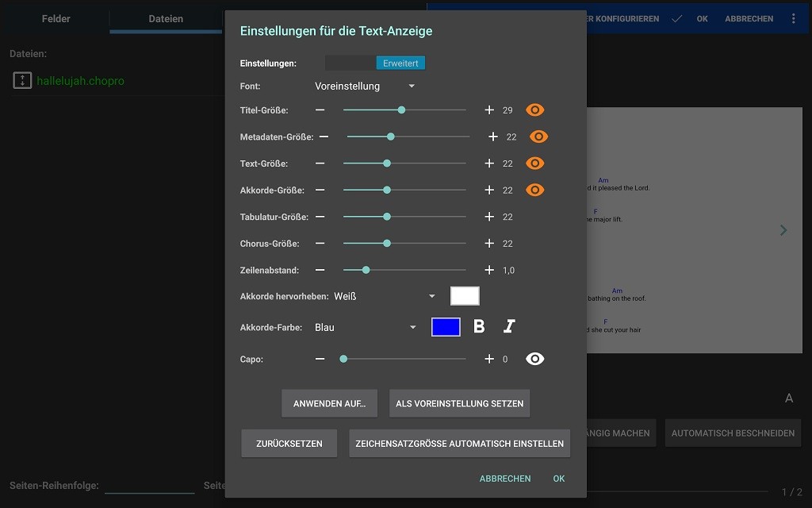Screen dimensions: 812x508
Task: Click the Zeilenabstand slider handle
Action: click(366, 270)
